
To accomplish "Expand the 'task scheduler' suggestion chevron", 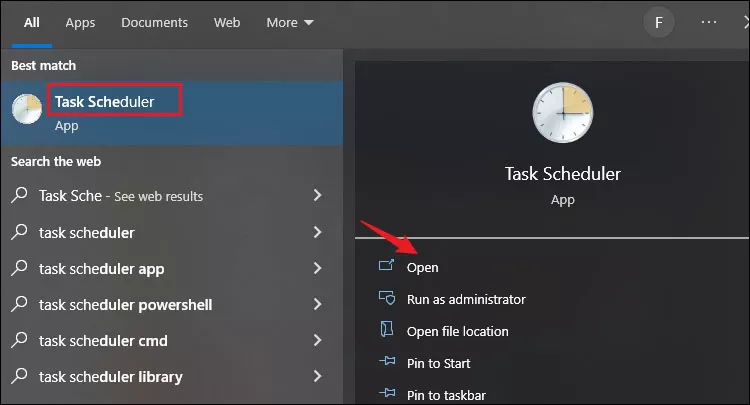I will 317,232.
